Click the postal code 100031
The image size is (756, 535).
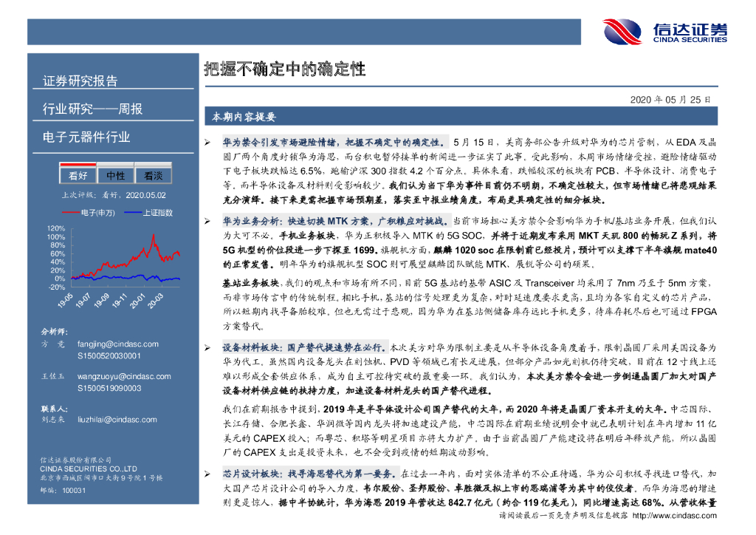tap(74, 490)
